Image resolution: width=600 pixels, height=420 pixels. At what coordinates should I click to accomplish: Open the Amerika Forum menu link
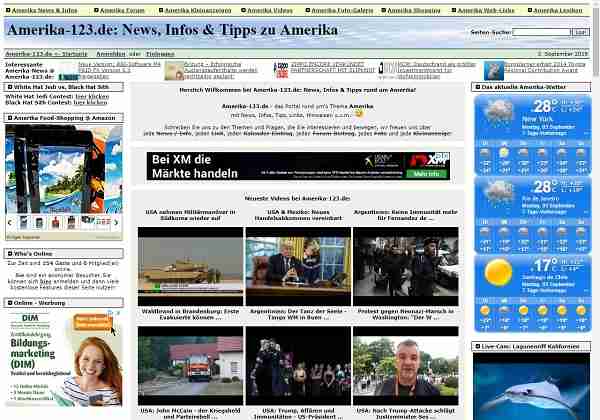(122, 10)
